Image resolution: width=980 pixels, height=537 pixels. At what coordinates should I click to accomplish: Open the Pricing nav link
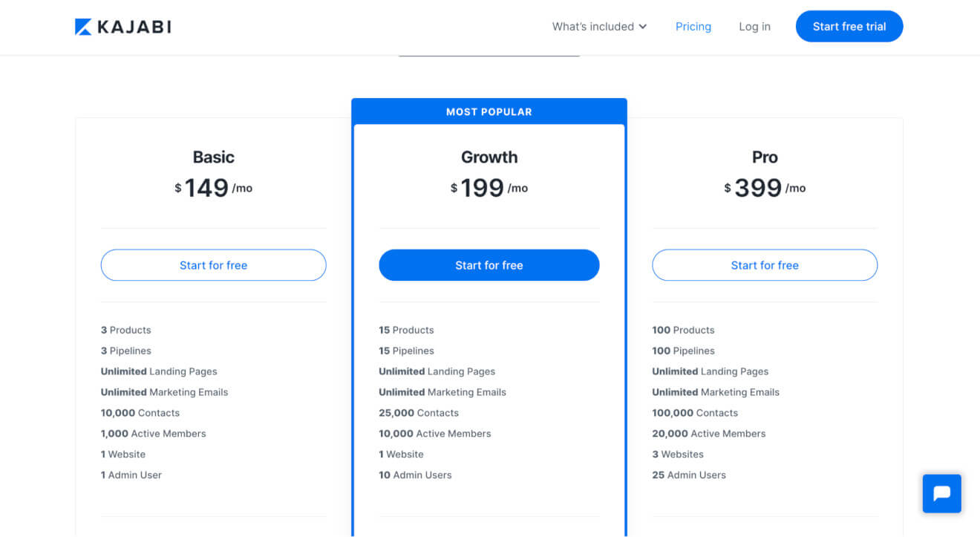point(693,27)
